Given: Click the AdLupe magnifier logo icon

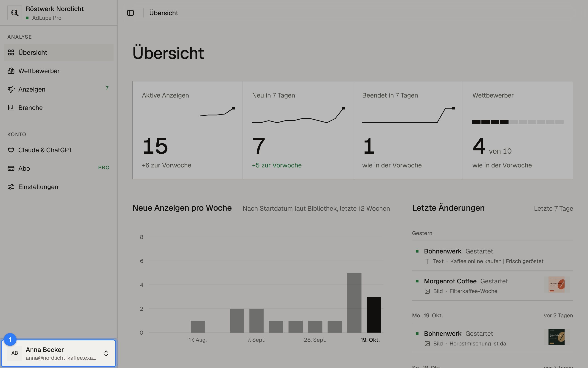Looking at the screenshot, I should click(x=14, y=13).
